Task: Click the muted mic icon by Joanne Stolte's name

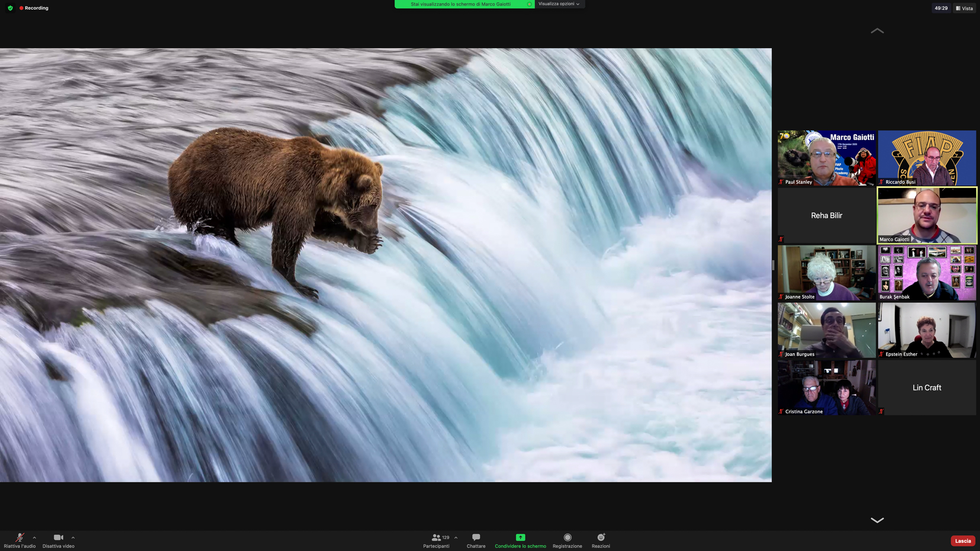Action: point(781,297)
